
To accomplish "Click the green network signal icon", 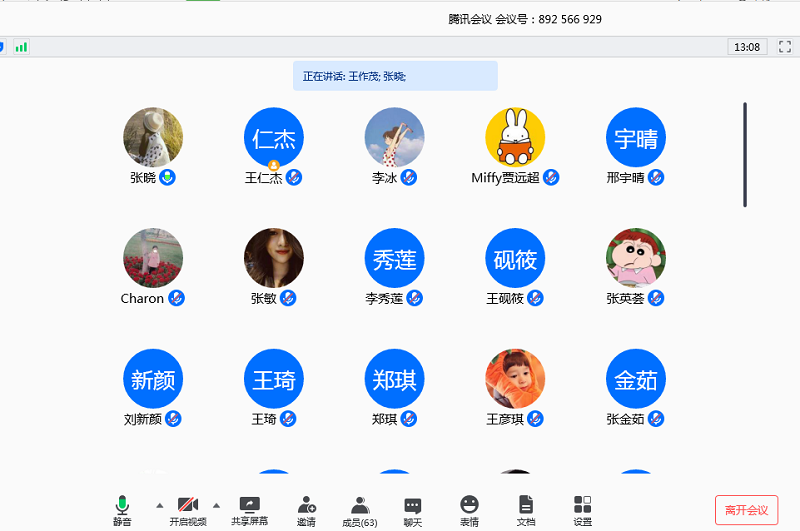I will click(x=21, y=47).
